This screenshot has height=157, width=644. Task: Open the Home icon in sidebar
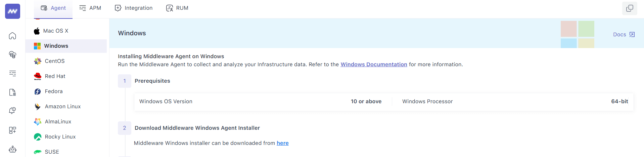12,36
